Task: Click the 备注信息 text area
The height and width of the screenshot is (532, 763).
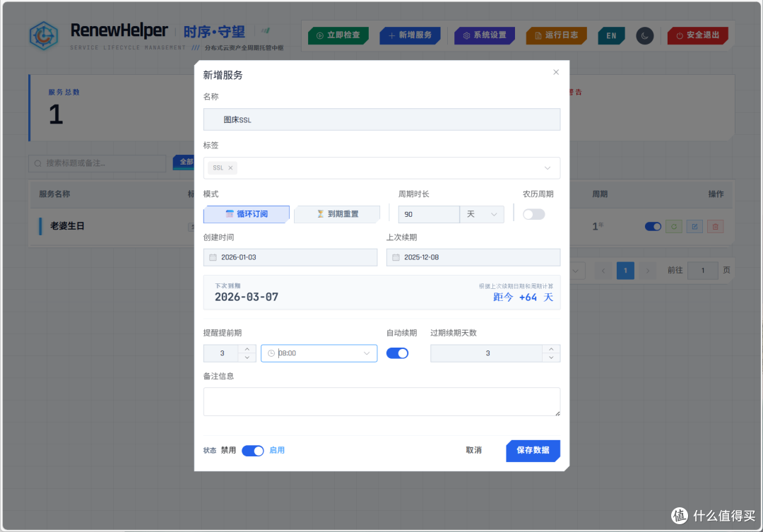Action: 381,401
